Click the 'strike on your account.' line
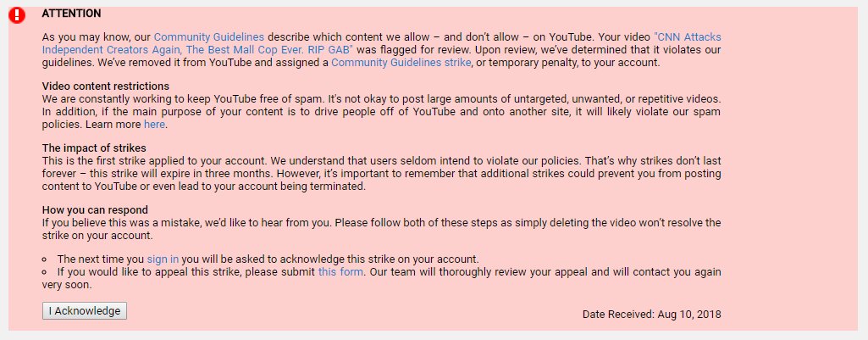Image resolution: width=868 pixels, height=340 pixels. (x=97, y=235)
